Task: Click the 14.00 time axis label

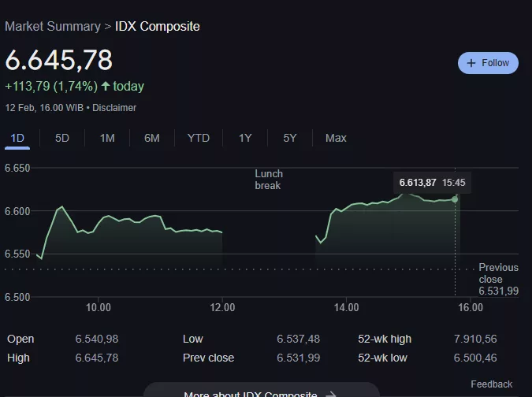Action: tap(346, 307)
